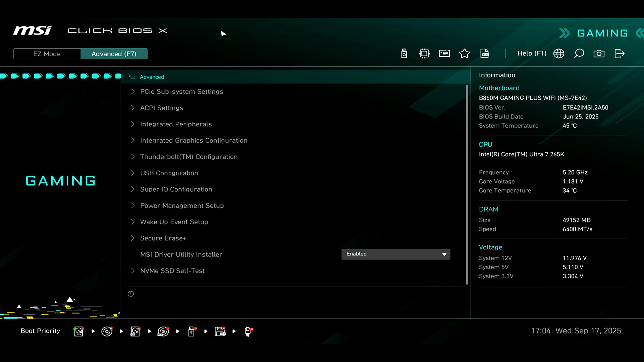
Task: Expand USB Configuration submenu
Action: coord(169,173)
